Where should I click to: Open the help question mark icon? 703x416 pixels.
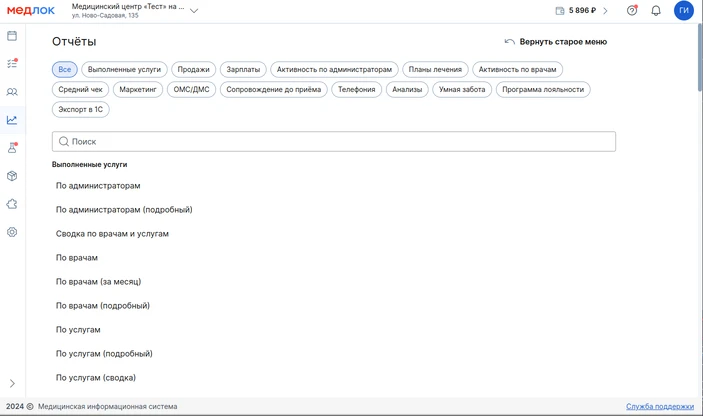(632, 11)
